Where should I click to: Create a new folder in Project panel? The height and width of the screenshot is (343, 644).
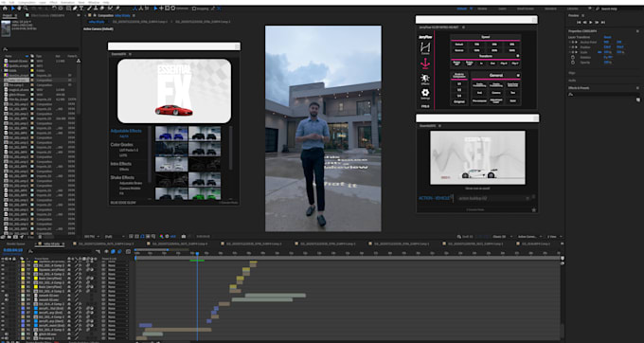pyautogui.click(x=9, y=237)
